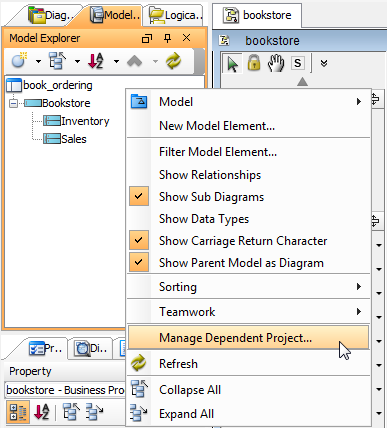The height and width of the screenshot is (428, 387).
Task: Select the Sales tree item
Action: click(65, 139)
